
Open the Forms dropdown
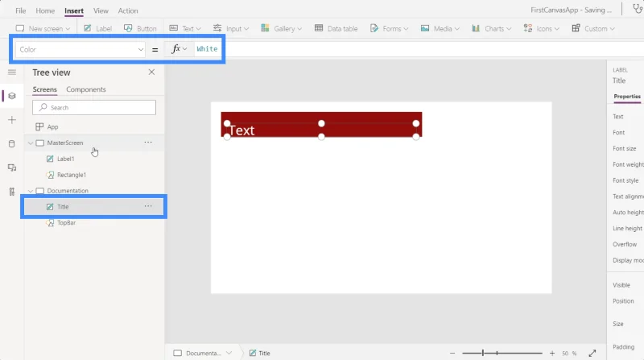[x=389, y=28]
